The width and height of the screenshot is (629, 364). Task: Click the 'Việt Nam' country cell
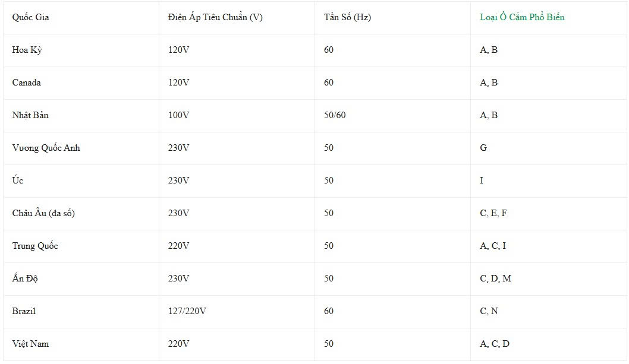tap(30, 344)
